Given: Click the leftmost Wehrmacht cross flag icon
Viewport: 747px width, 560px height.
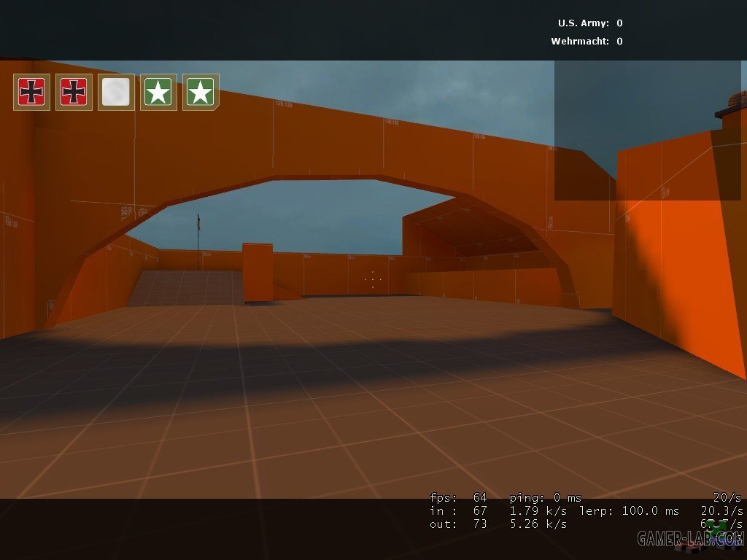Looking at the screenshot, I should point(31,92).
